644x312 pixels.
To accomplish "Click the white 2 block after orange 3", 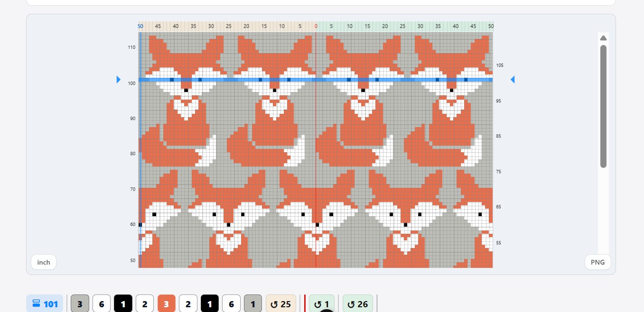I will click(188, 304).
